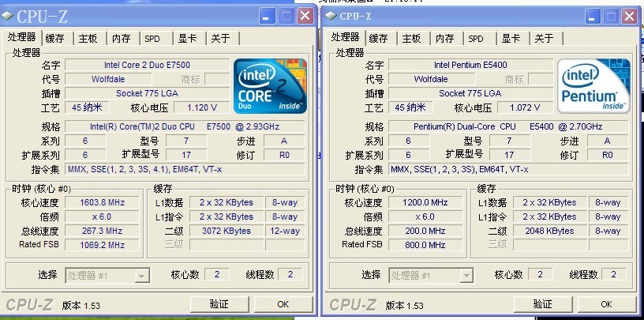Close the left CPU-Z window
Viewport: 644px width, 320px height.
pos(305,17)
